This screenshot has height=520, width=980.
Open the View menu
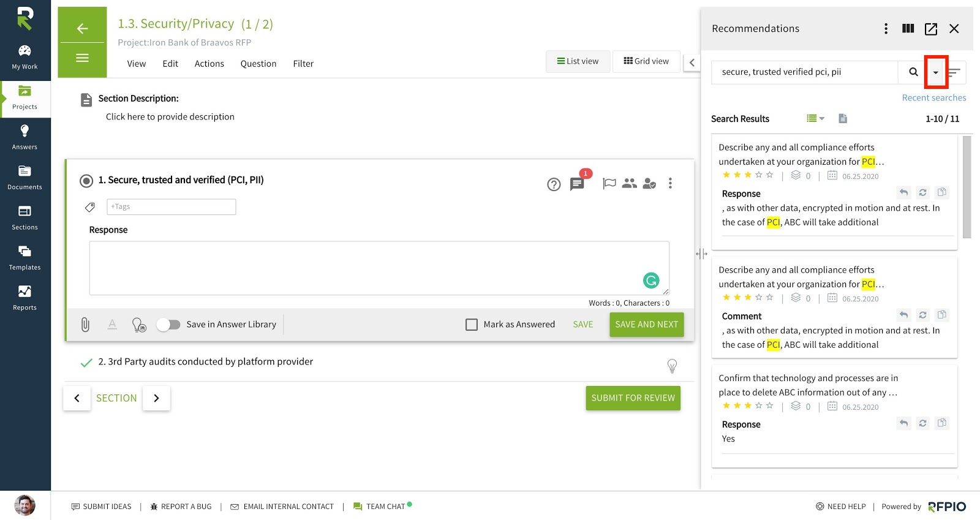tap(137, 64)
